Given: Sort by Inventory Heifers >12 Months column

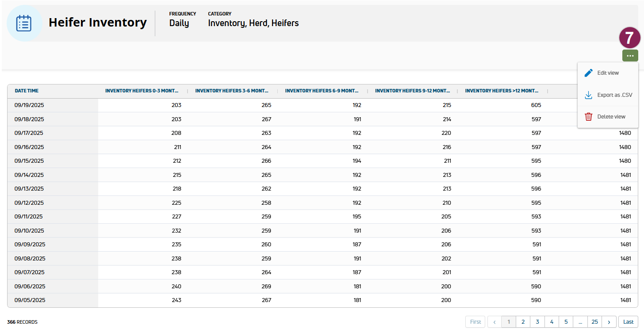Looking at the screenshot, I should click(502, 91).
